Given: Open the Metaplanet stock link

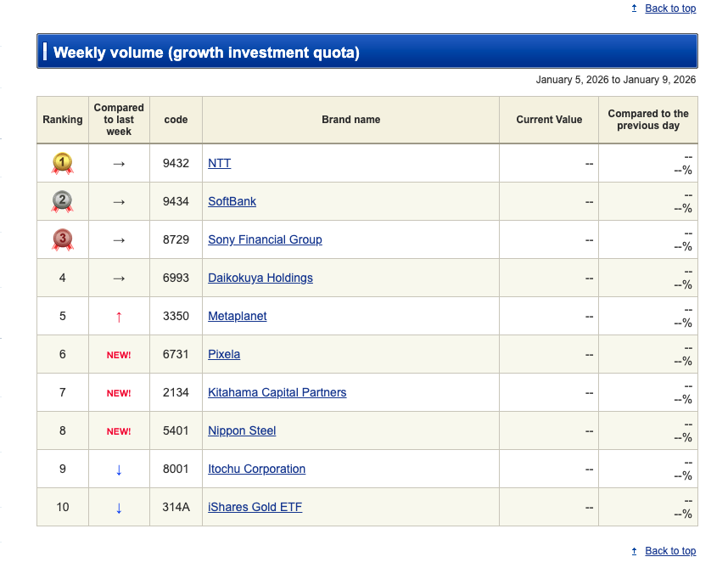Looking at the screenshot, I should [x=237, y=316].
